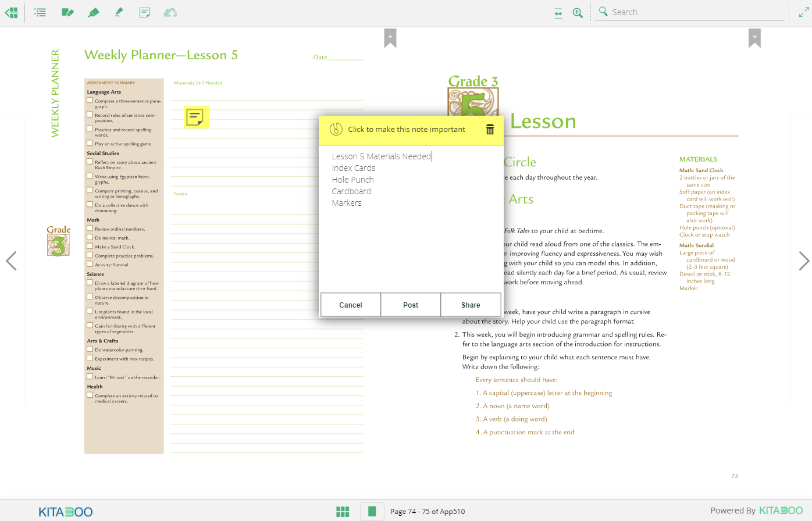The width and height of the screenshot is (812, 521).
Task: Click 'Click to make this note important' text
Action: pos(407,129)
